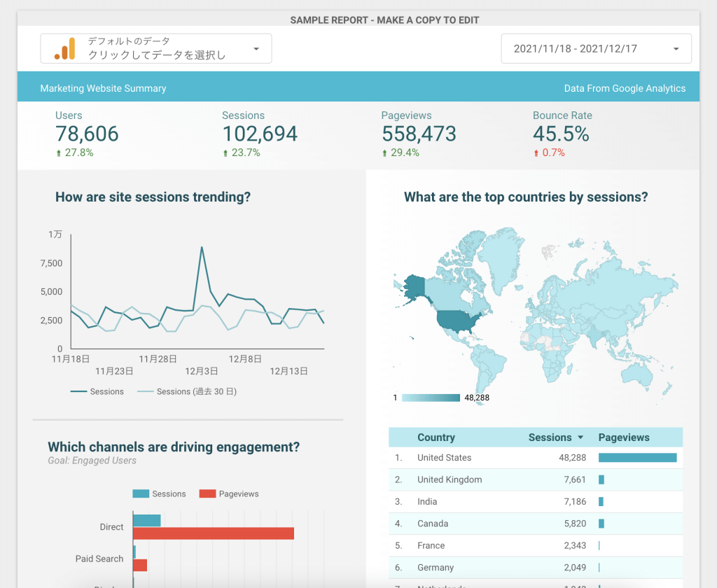Viewport: 717px width, 588px height.
Task: Select the Canada table row
Action: pyautogui.click(x=536, y=524)
